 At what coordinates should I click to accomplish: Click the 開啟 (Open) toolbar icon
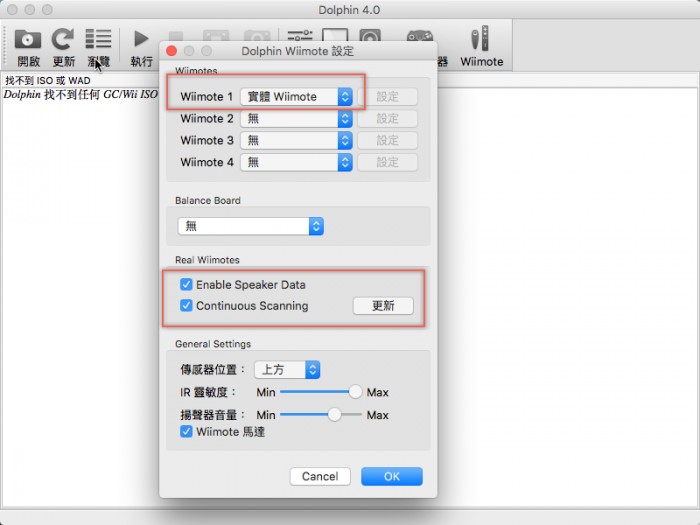click(28, 39)
